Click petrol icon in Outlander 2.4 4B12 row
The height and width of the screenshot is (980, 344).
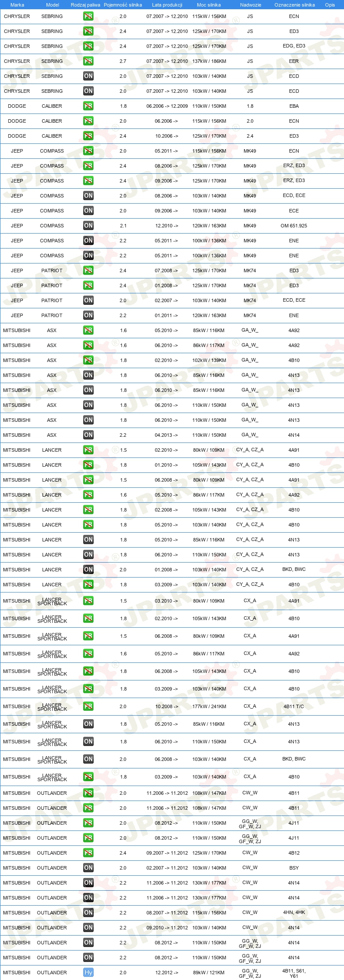88,853
